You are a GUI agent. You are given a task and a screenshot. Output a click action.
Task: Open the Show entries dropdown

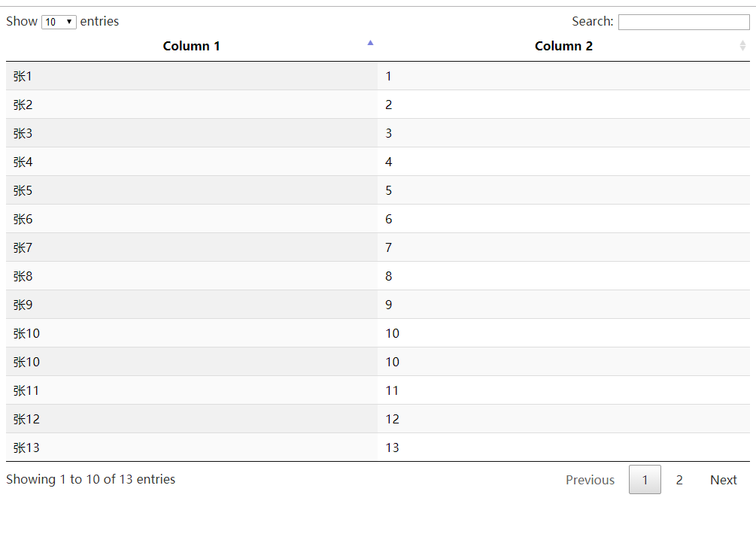59,22
